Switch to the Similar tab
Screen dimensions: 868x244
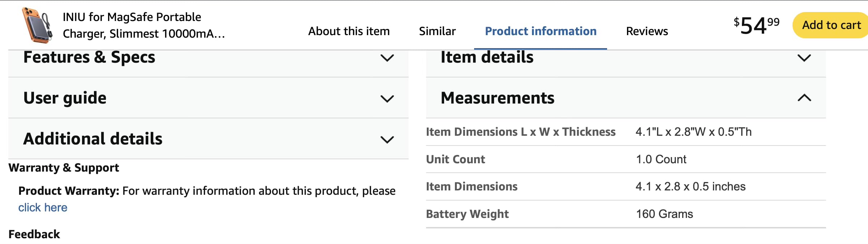tap(437, 31)
